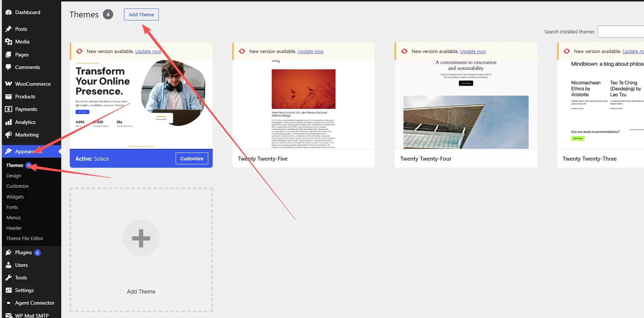Click the Posts pushpin icon
This screenshot has height=318, width=644.
pyautogui.click(x=9, y=29)
